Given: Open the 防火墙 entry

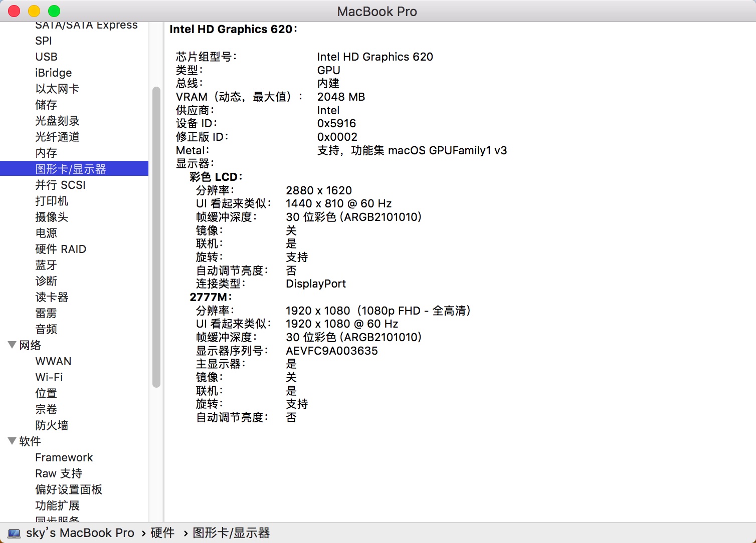Looking at the screenshot, I should (x=52, y=425).
